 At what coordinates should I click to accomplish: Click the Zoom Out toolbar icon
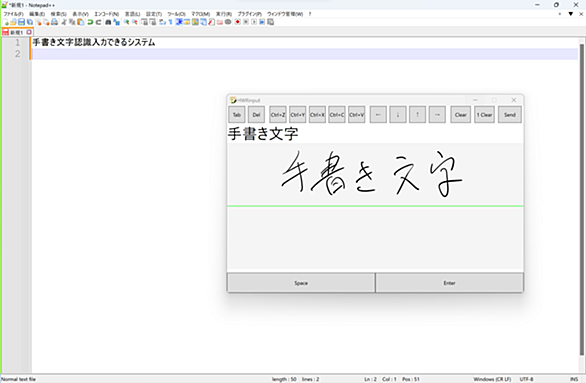click(135, 22)
